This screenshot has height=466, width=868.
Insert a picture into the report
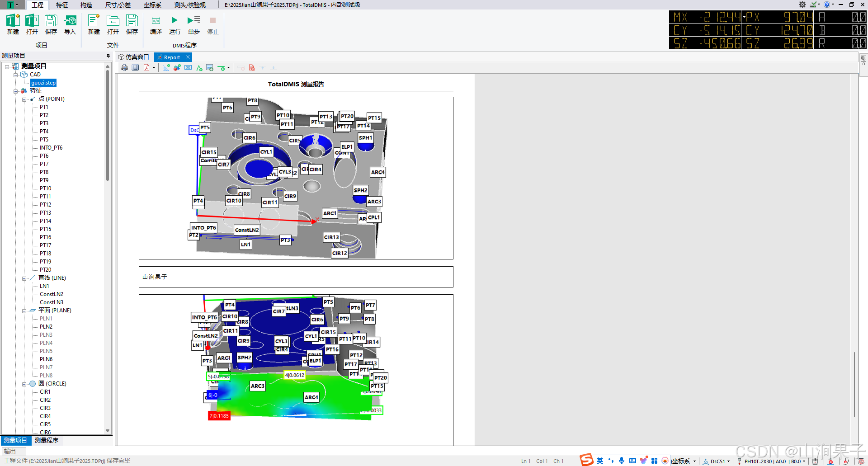(x=210, y=68)
